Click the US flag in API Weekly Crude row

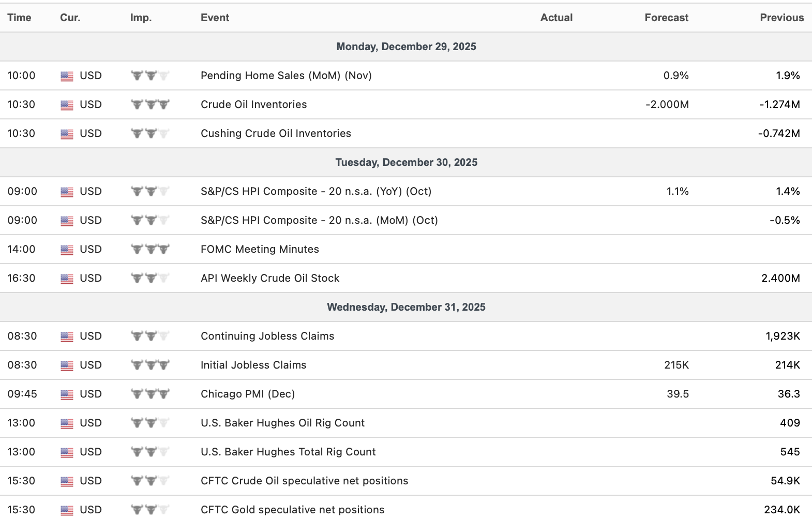(x=67, y=279)
